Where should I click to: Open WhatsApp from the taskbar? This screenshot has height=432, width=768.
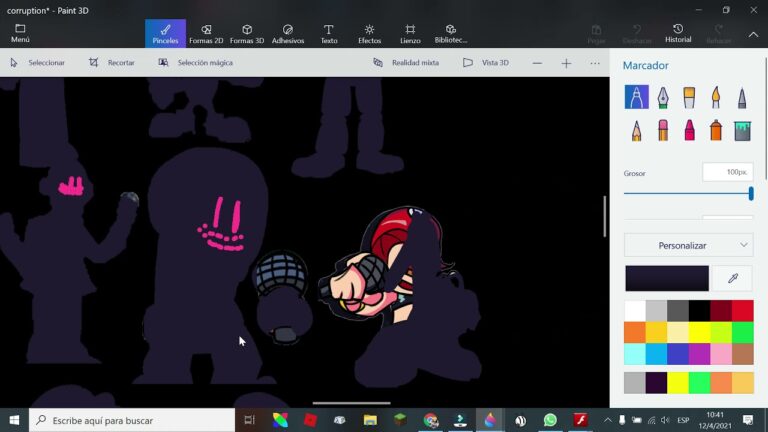pyautogui.click(x=550, y=420)
